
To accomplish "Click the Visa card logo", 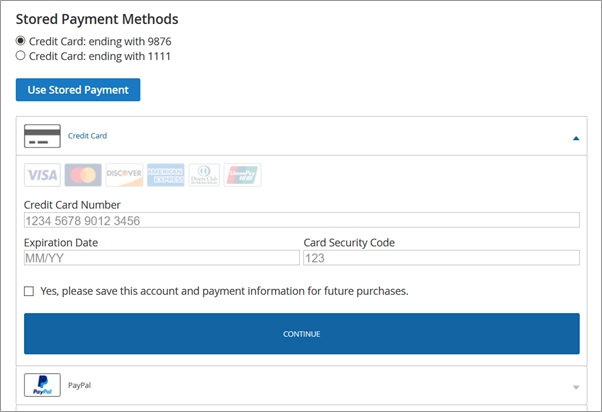I will point(43,176).
